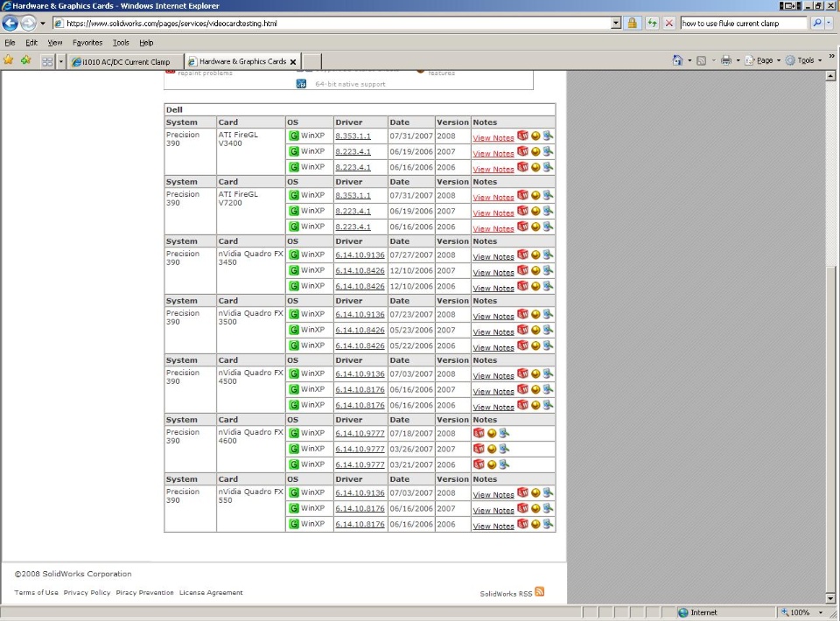Open the Help menu
840x621 pixels.
[146, 43]
